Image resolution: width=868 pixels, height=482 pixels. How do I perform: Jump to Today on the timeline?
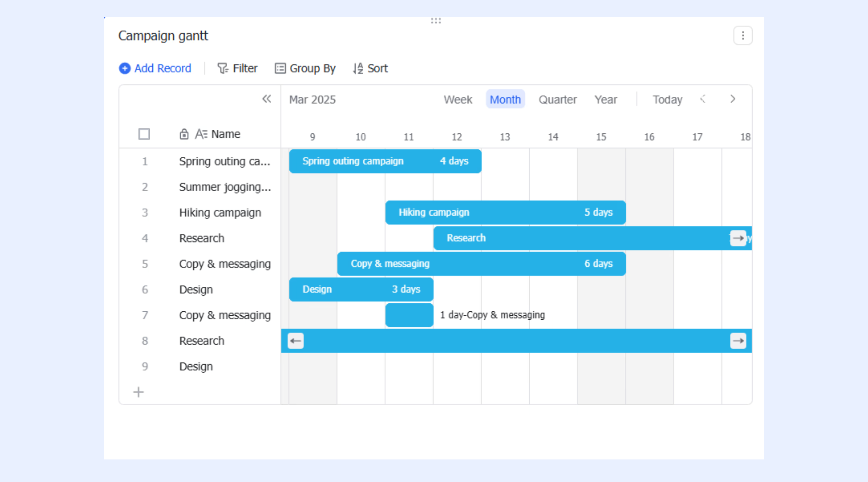click(667, 99)
